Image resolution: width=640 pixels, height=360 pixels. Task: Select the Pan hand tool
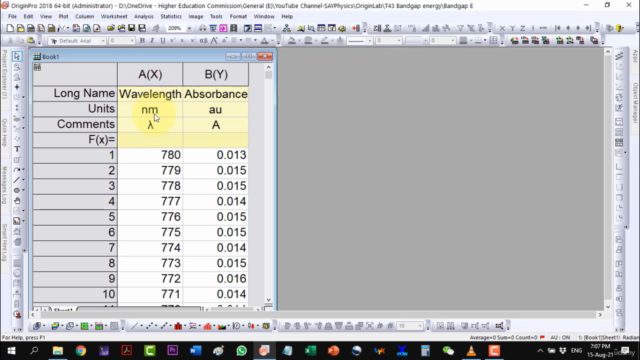[x=17, y=200]
